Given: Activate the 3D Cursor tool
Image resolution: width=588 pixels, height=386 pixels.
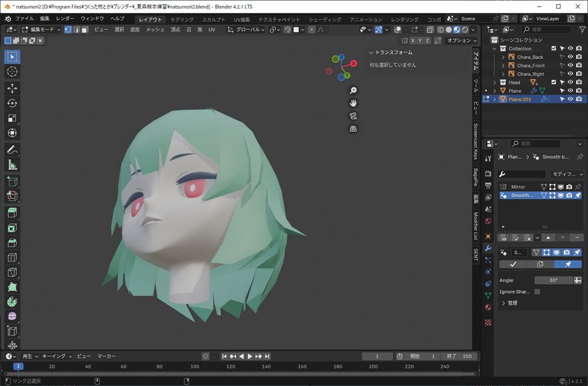Looking at the screenshot, I should pyautogui.click(x=12, y=72).
